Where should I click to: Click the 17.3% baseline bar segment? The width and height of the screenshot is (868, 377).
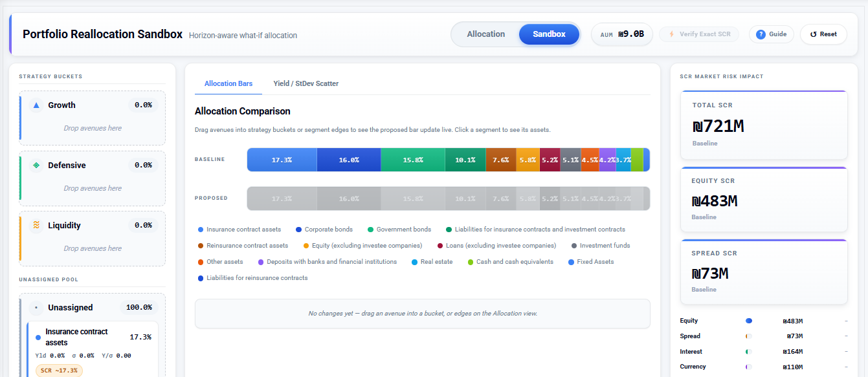(282, 160)
